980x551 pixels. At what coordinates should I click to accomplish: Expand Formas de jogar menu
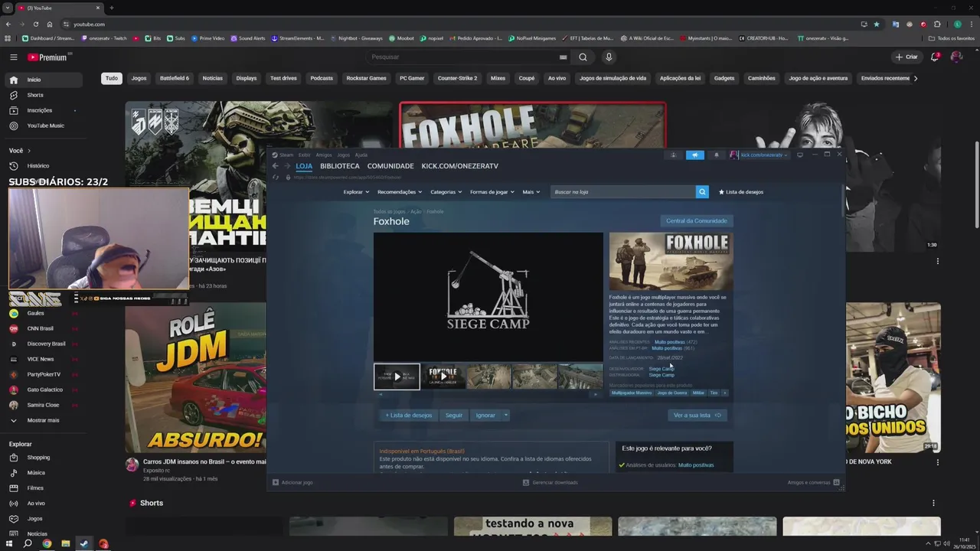coord(492,192)
